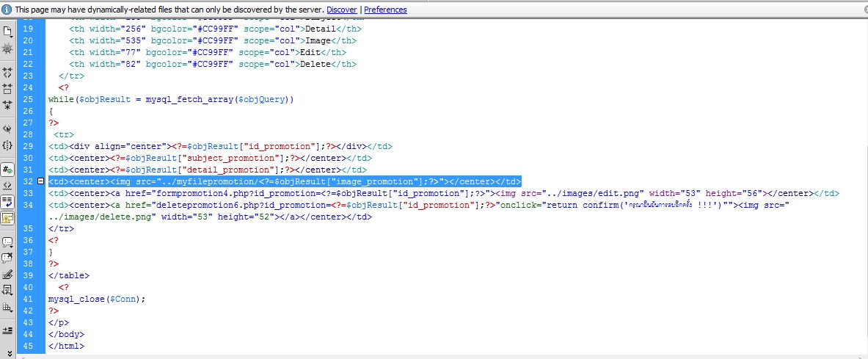Collapse the selected code at line 32
Image resolution: width=868 pixels, height=359 pixels.
(40, 182)
